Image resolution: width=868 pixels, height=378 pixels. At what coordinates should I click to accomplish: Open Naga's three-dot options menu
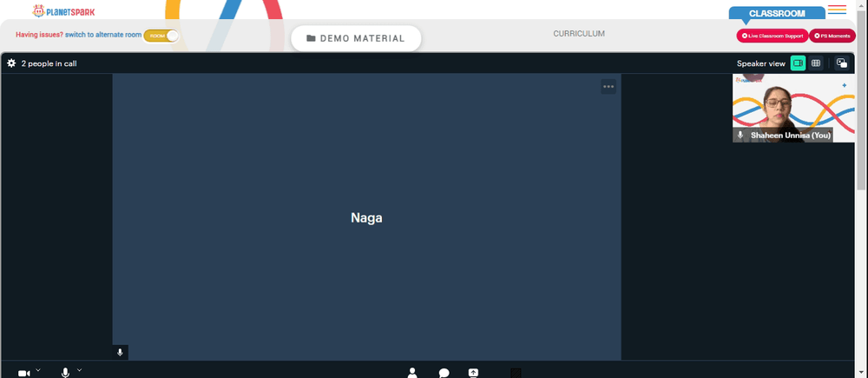click(608, 87)
